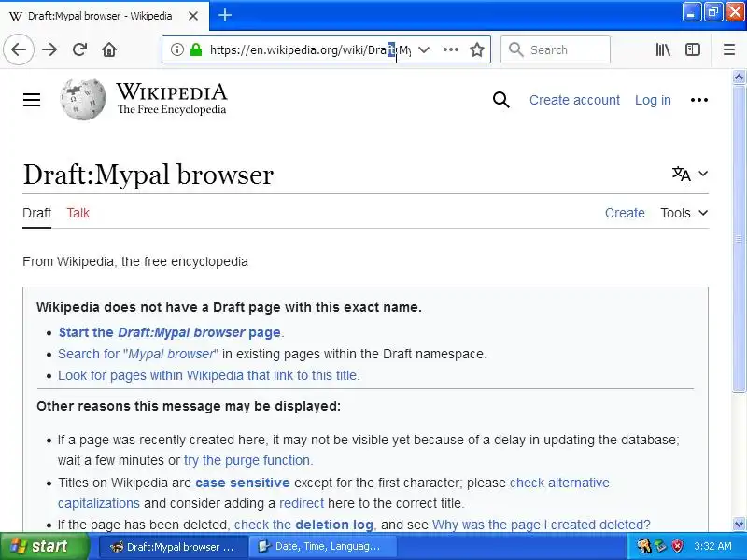The image size is (747, 560).
Task: Open the Wikipedia main sidebar menu
Action: point(32,100)
